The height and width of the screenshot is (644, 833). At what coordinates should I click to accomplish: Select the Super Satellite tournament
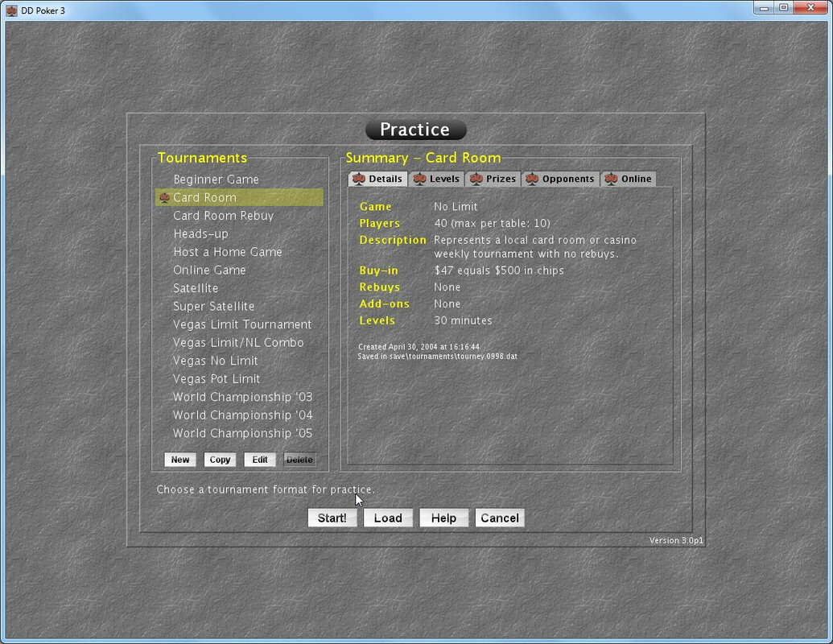239,306
